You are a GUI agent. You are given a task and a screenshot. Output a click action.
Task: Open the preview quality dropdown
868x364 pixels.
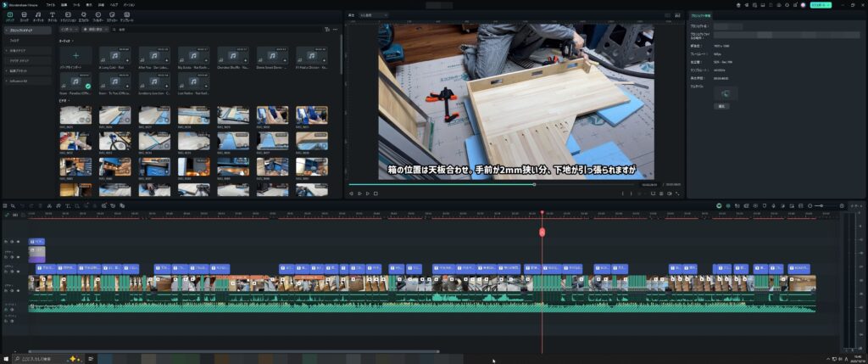click(x=373, y=14)
